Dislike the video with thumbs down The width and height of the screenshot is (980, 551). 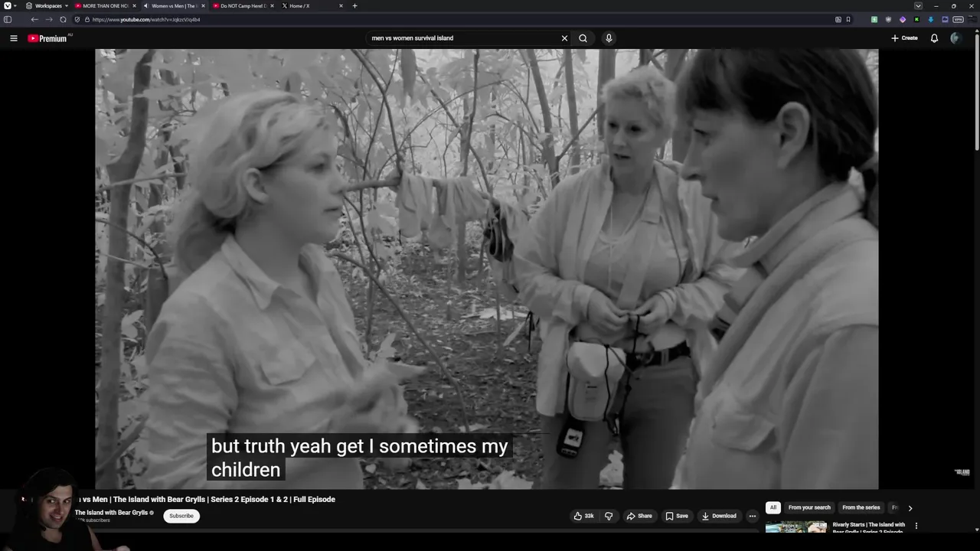click(609, 516)
